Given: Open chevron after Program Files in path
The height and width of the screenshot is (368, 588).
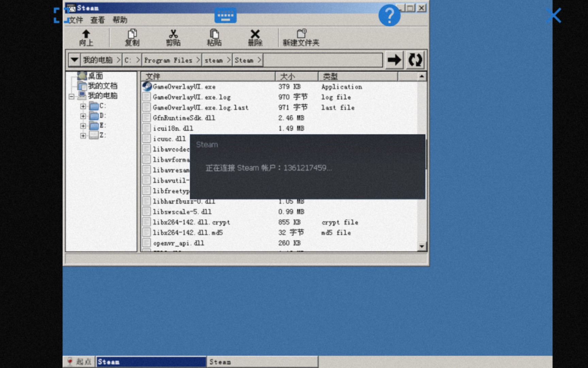Looking at the screenshot, I should click(198, 60).
